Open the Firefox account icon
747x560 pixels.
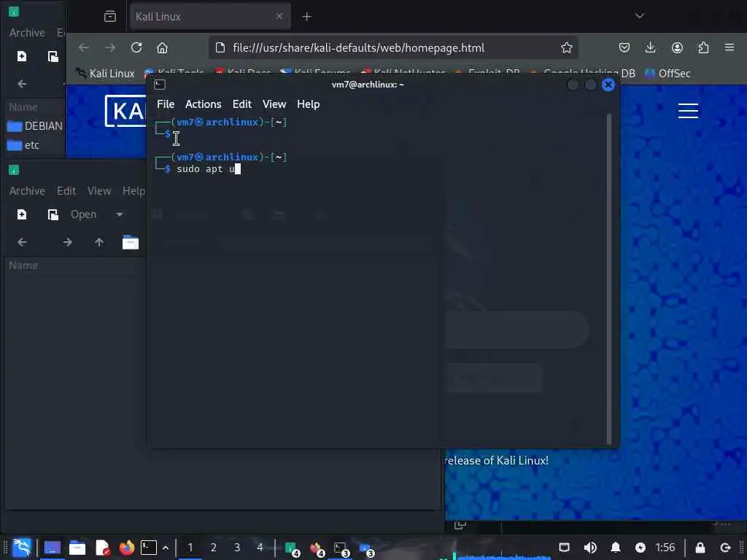677,47
